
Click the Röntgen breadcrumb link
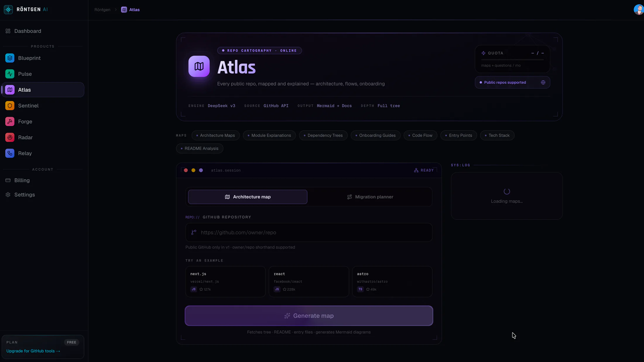(x=102, y=10)
